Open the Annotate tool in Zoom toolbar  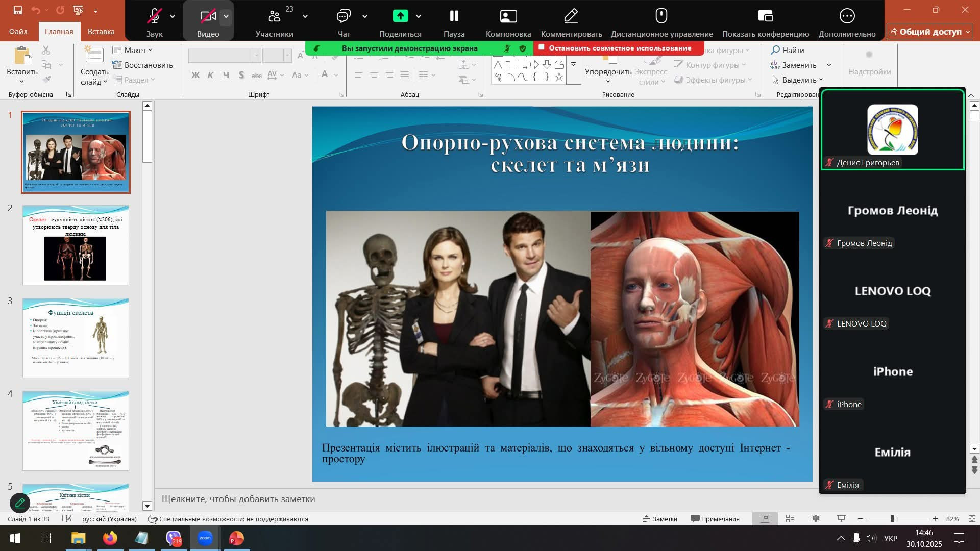571,16
